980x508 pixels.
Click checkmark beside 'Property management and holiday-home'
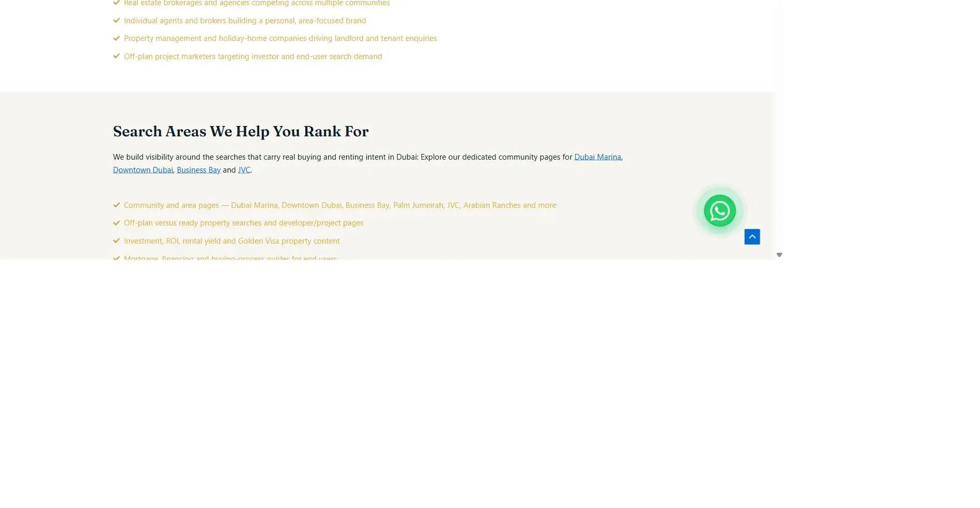[117, 38]
